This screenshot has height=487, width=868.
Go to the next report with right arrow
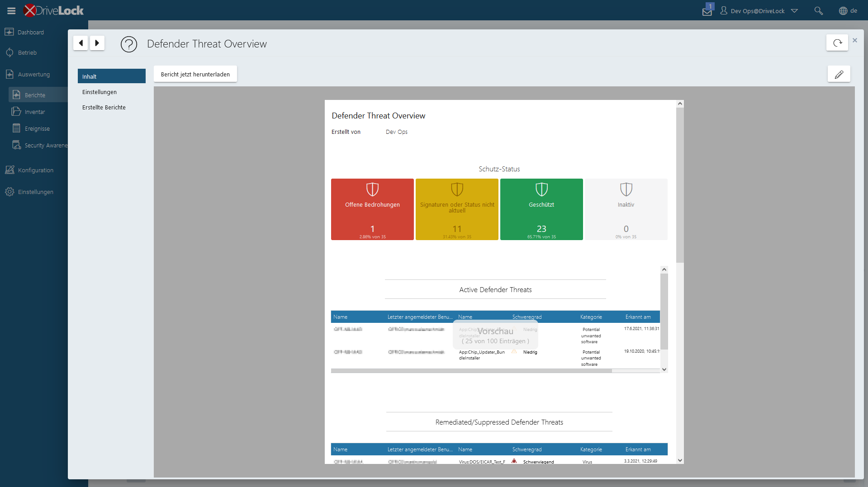pos(97,43)
